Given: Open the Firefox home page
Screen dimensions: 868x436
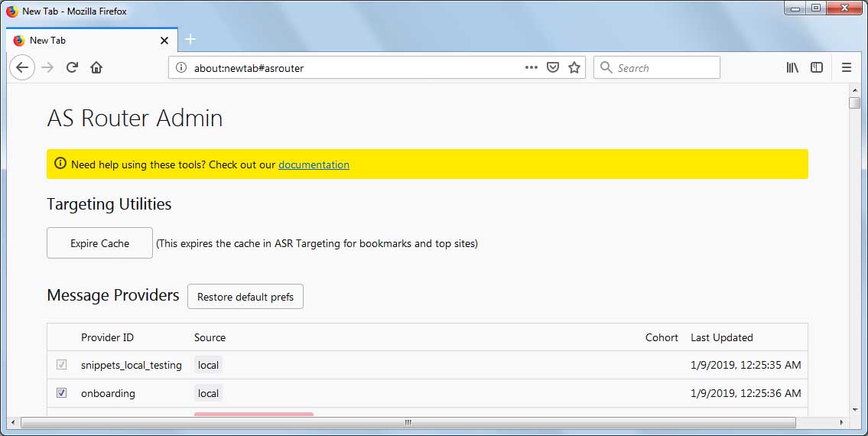Looking at the screenshot, I should click(96, 67).
